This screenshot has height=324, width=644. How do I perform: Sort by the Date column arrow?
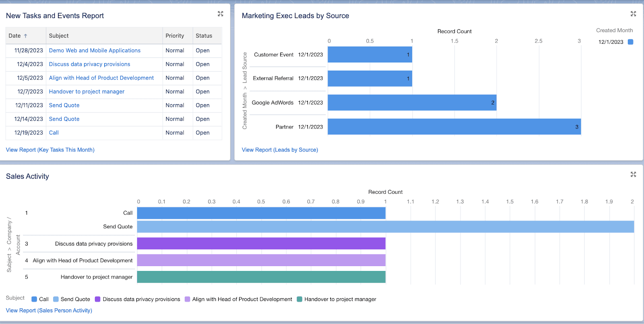(26, 36)
